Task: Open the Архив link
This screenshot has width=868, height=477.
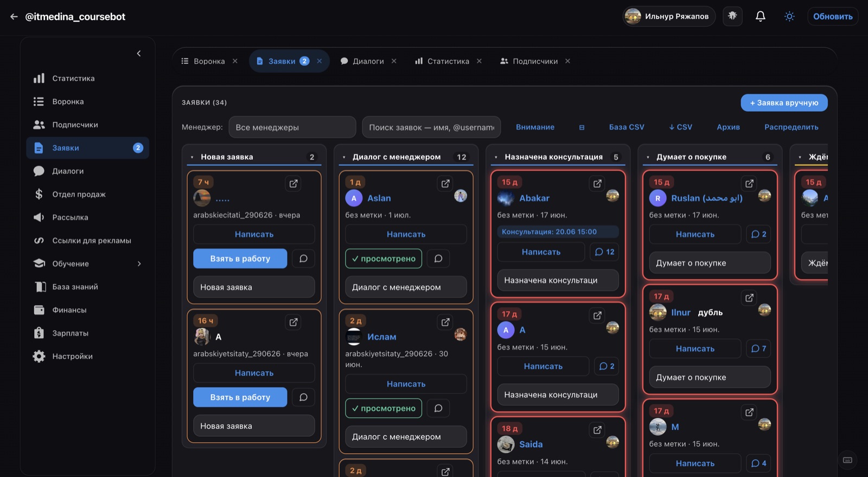Action: [728, 127]
